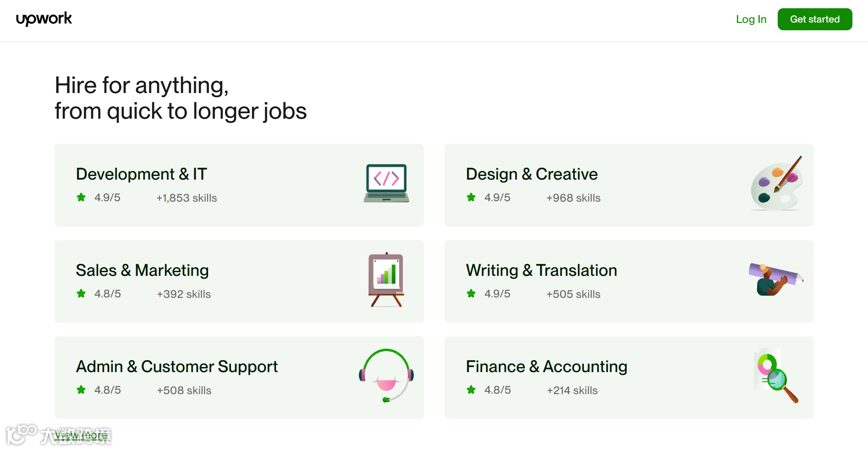The image size is (868, 450).
Task: Click the laptop code icon
Action: 386,184
